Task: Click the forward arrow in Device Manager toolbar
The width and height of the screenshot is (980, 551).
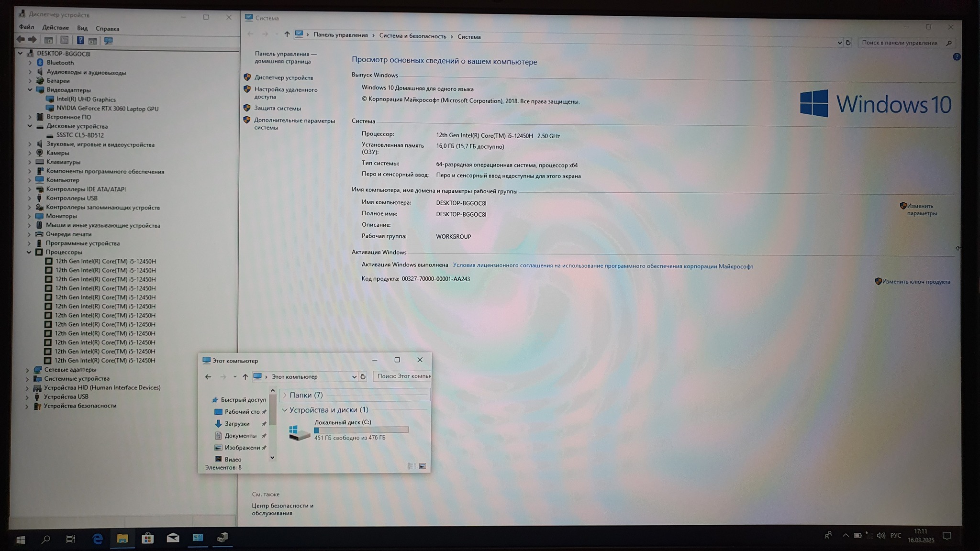Action: tap(33, 40)
